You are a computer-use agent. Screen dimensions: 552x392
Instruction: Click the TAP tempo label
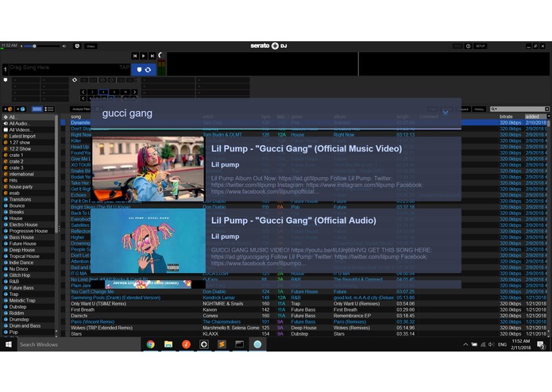(x=124, y=67)
